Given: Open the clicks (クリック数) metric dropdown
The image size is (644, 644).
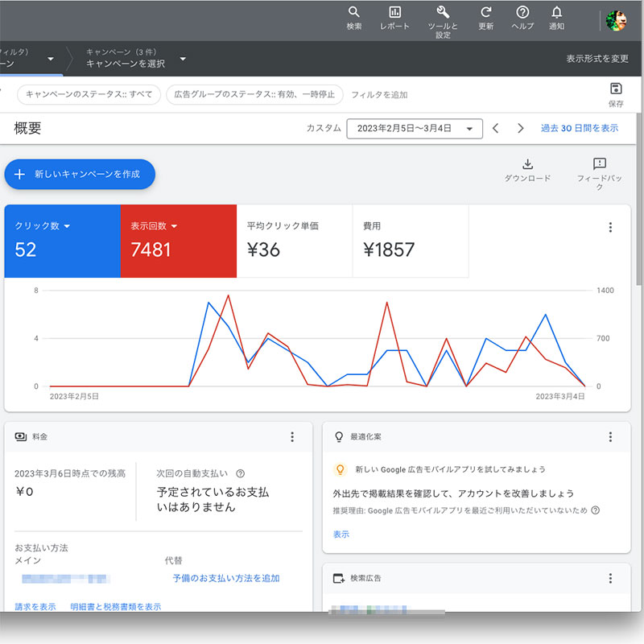Looking at the screenshot, I should coord(67,226).
